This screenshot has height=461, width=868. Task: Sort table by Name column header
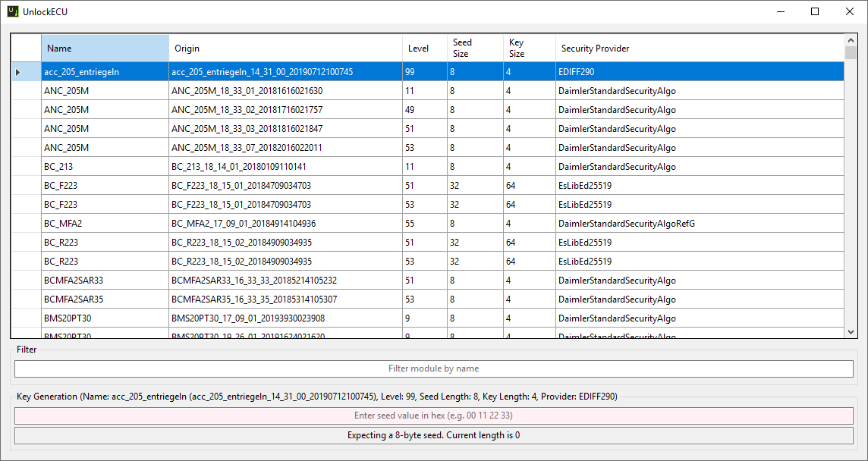[x=105, y=49]
